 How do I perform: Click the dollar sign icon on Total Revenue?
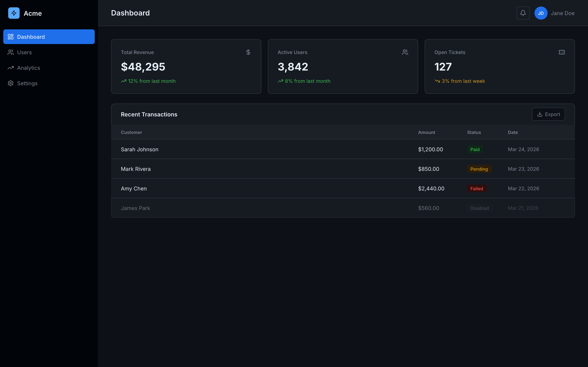[248, 52]
